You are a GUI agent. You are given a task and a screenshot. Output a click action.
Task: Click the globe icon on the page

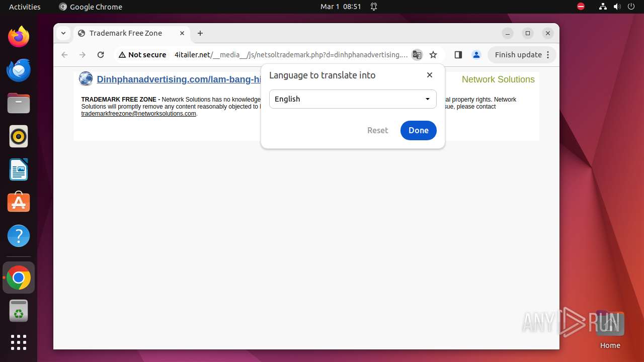[x=86, y=79]
